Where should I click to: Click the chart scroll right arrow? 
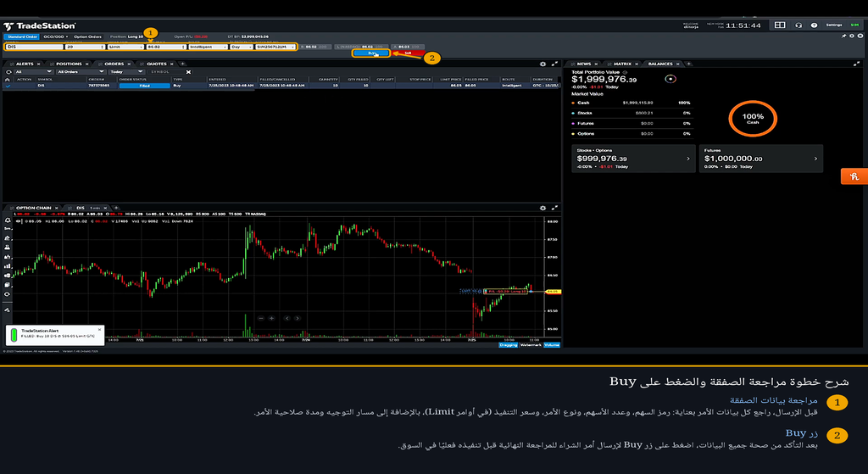[298, 318]
